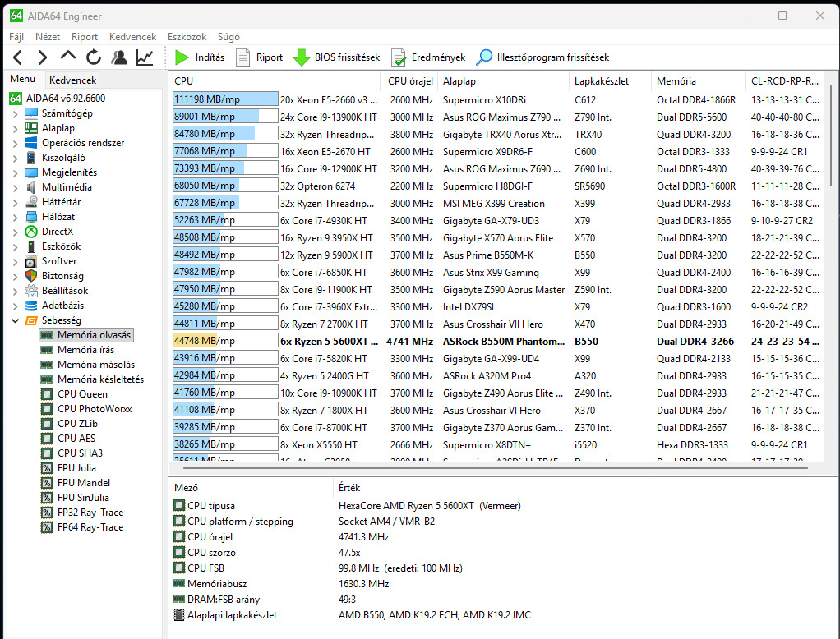Open the user profile toolbar icon
The image size is (840, 639).
pos(119,57)
